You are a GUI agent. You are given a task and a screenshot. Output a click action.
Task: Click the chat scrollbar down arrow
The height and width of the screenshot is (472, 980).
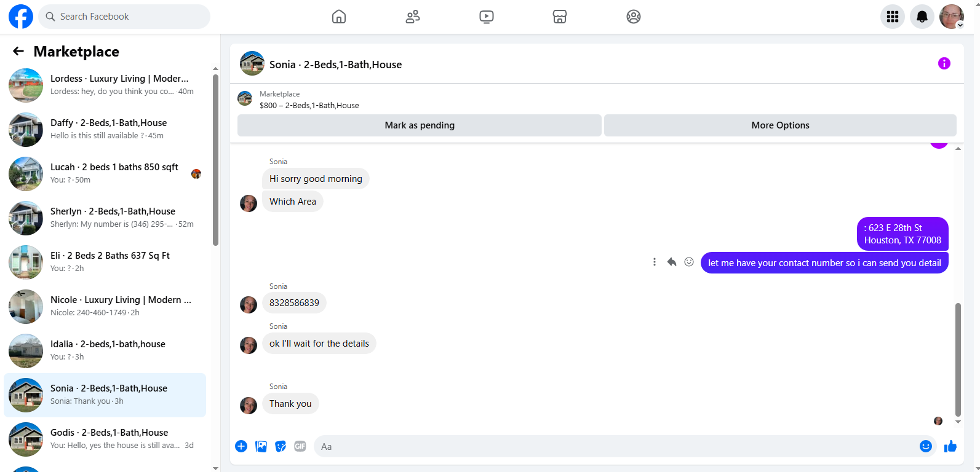point(958,422)
